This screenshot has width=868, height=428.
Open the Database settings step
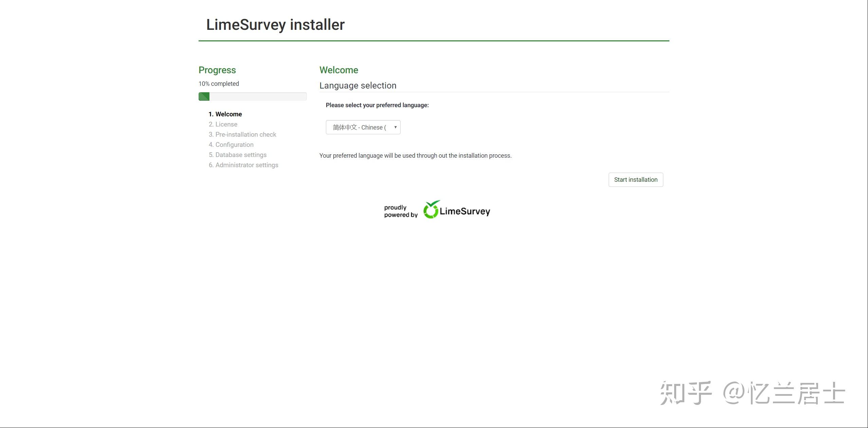pos(237,155)
